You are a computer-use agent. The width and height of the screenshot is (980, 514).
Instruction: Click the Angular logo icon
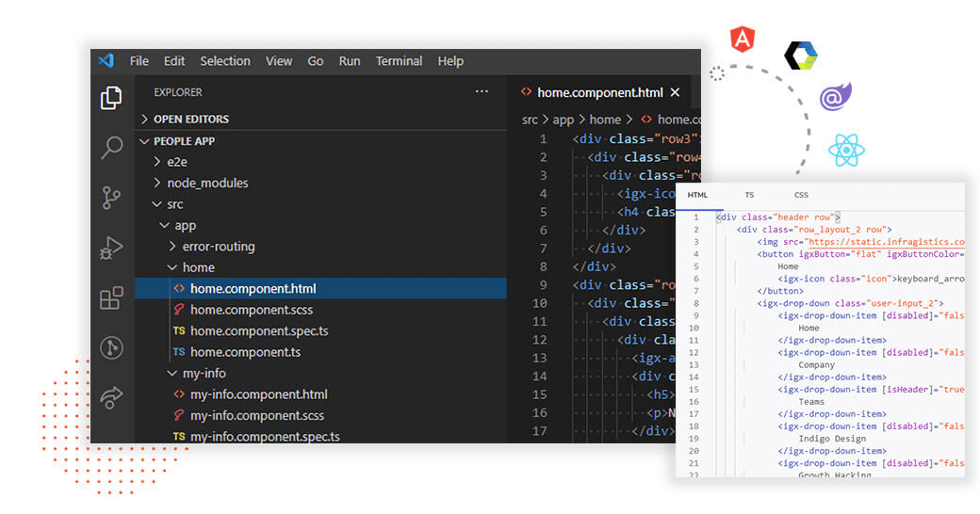coord(743,40)
